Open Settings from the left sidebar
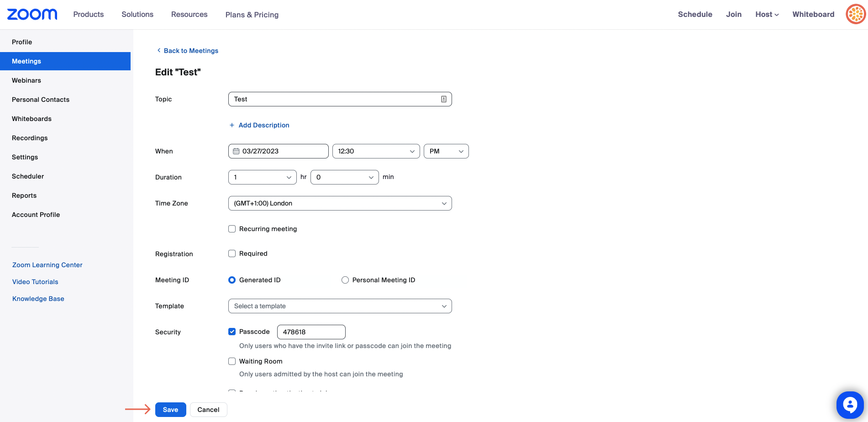The height and width of the screenshot is (422, 868). (x=25, y=157)
